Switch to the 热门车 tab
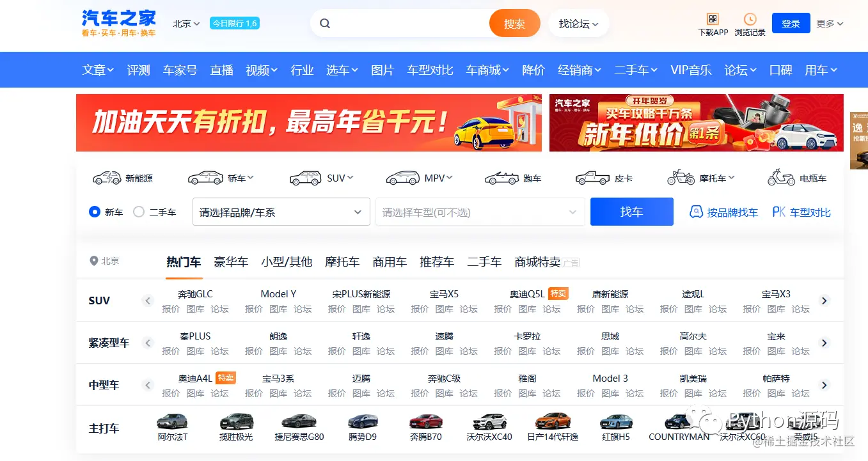This screenshot has width=868, height=461. 184,262
